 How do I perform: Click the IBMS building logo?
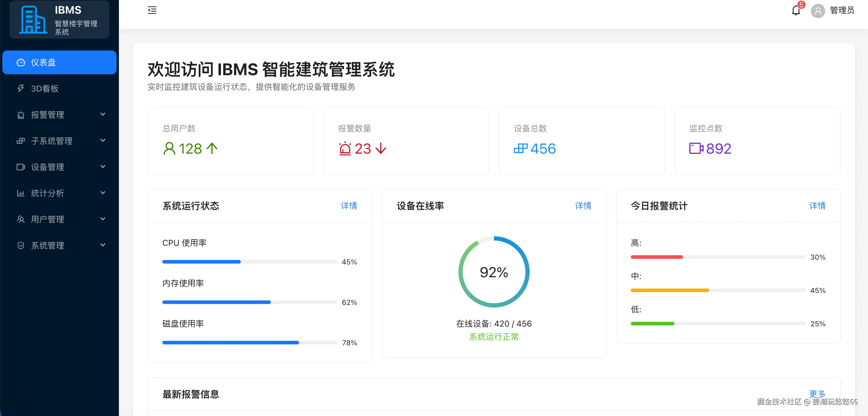(x=33, y=20)
